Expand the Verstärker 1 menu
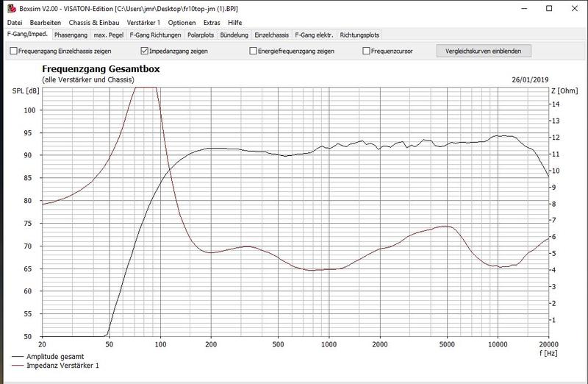 pos(144,23)
